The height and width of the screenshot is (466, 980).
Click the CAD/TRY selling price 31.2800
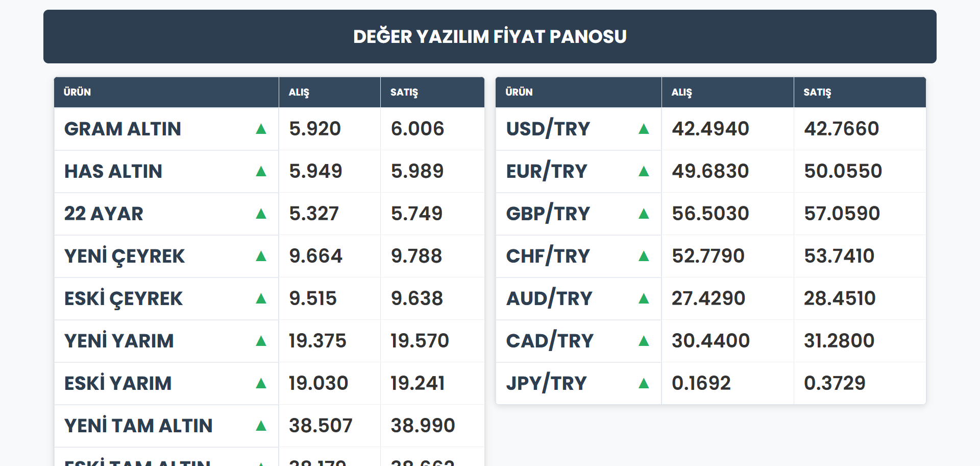coord(839,341)
